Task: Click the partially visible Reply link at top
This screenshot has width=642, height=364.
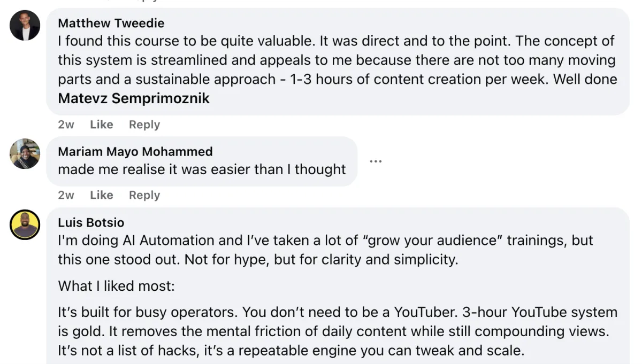Action: point(144,1)
